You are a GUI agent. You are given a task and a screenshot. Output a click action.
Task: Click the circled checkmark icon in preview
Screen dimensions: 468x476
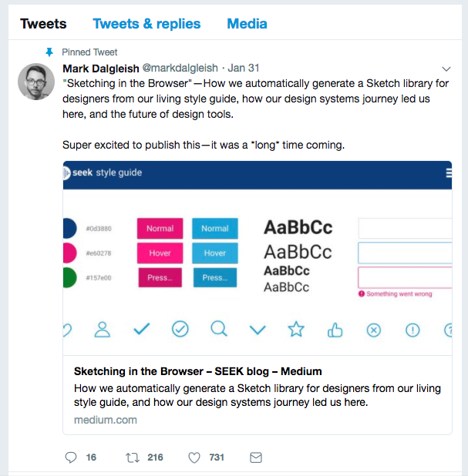pos(180,330)
